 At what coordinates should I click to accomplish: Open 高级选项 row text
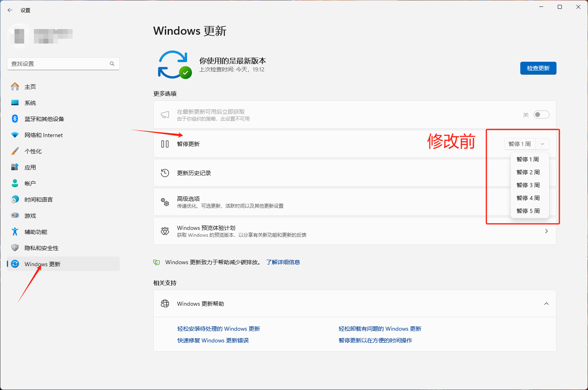click(x=188, y=199)
